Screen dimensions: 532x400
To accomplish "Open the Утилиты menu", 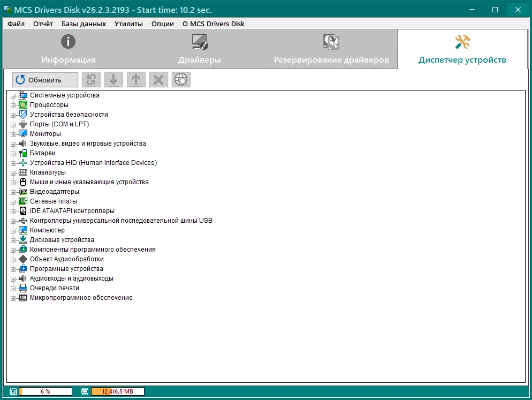I will [128, 24].
